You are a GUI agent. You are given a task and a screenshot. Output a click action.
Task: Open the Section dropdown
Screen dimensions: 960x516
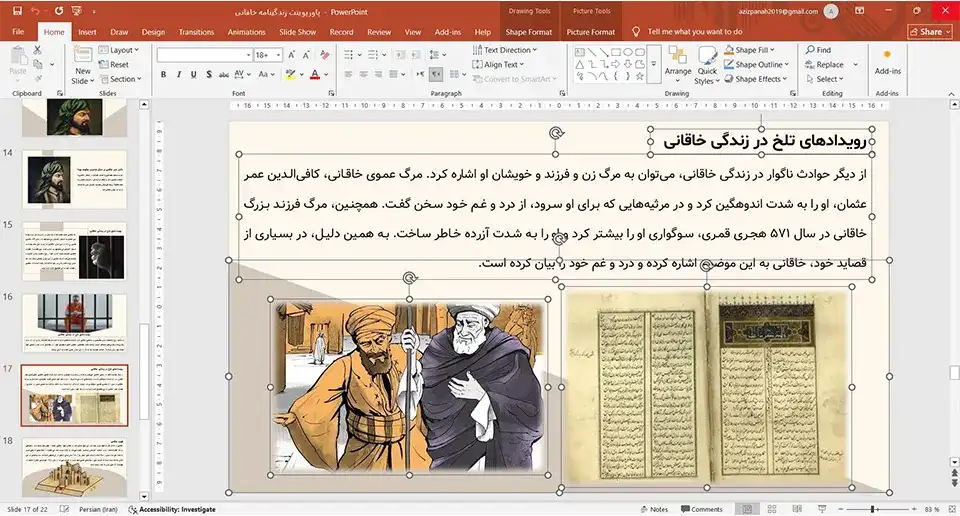[121, 79]
